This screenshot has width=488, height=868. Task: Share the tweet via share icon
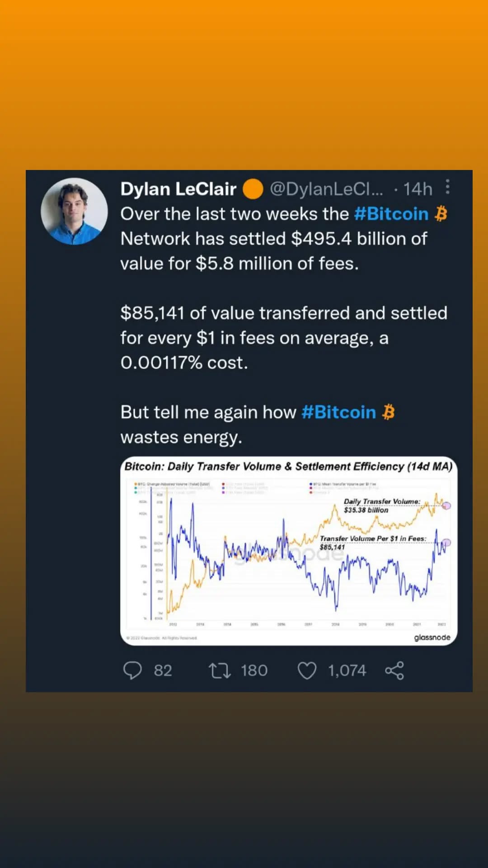pyautogui.click(x=394, y=670)
